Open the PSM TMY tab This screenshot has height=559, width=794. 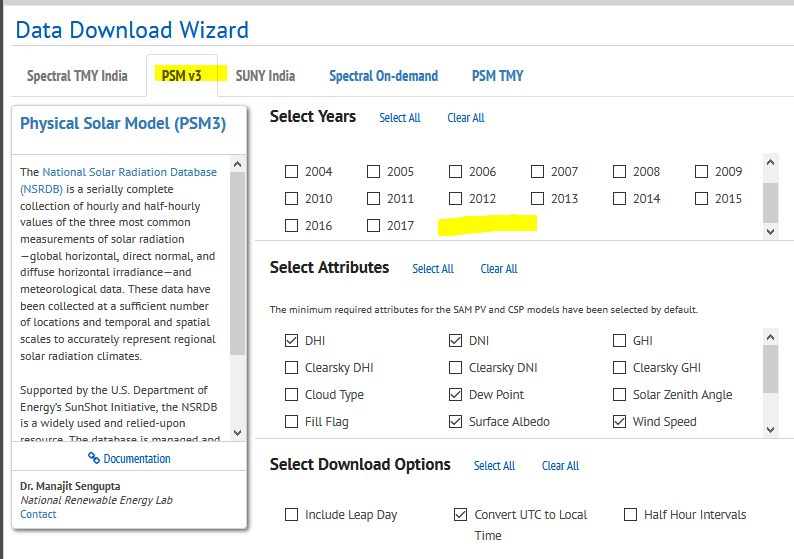pyautogui.click(x=497, y=76)
